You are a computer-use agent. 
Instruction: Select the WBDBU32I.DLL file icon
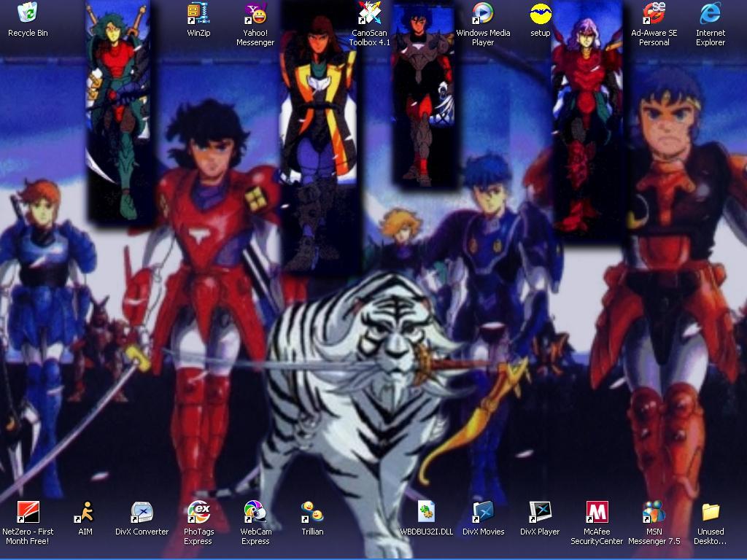pyautogui.click(x=426, y=512)
